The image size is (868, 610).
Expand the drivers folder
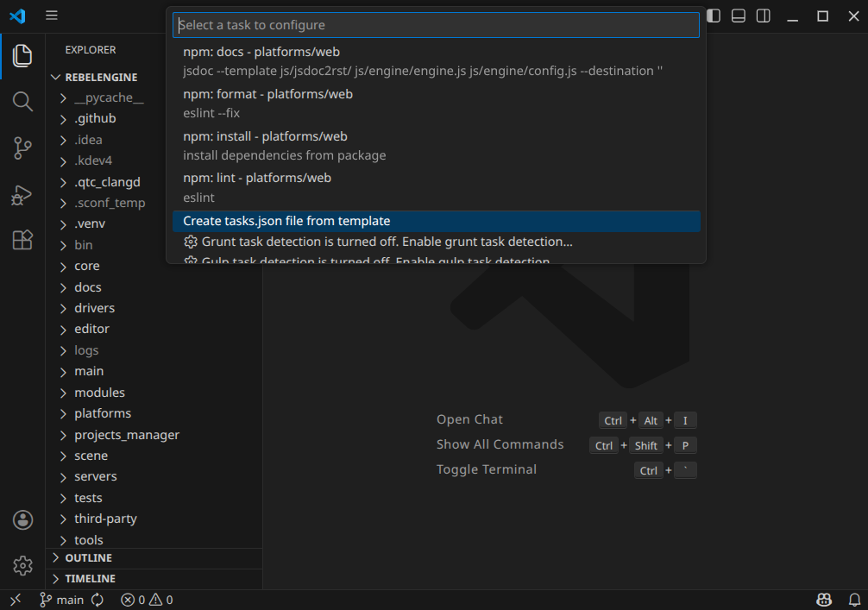click(154, 308)
